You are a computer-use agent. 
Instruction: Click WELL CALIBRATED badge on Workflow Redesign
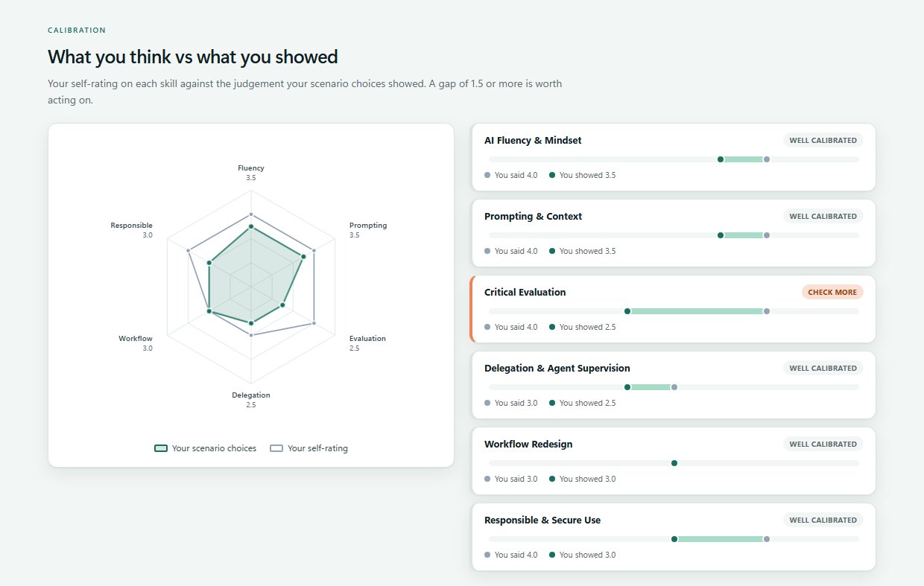tap(823, 444)
